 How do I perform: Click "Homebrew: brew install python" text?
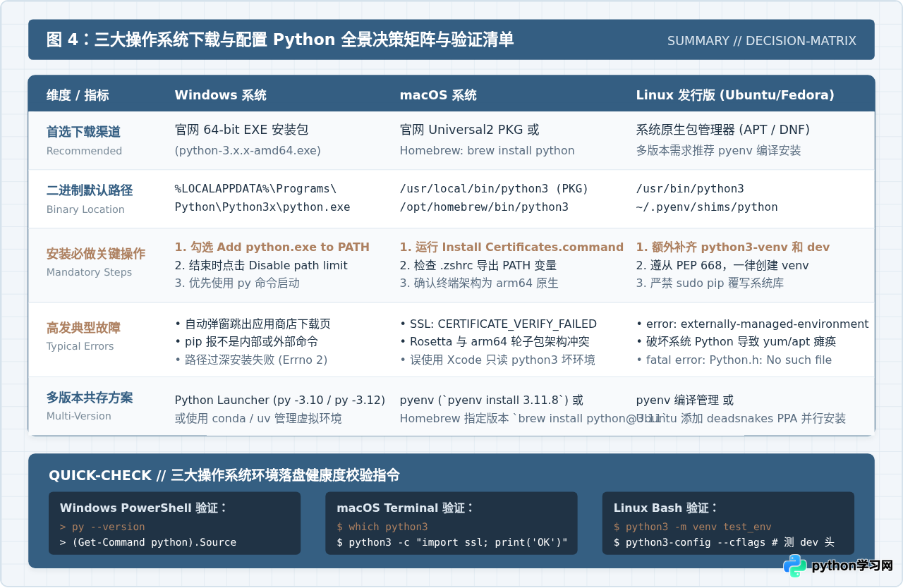point(487,151)
